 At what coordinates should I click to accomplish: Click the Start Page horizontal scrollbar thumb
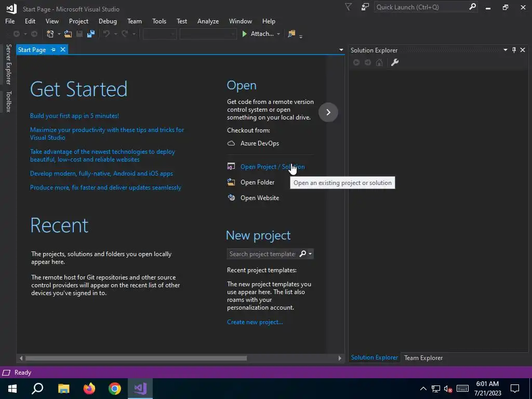(x=136, y=358)
